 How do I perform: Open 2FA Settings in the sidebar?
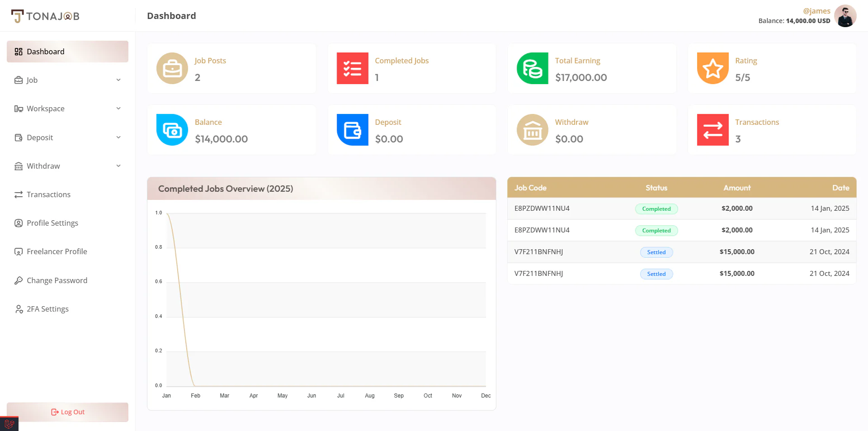click(47, 309)
